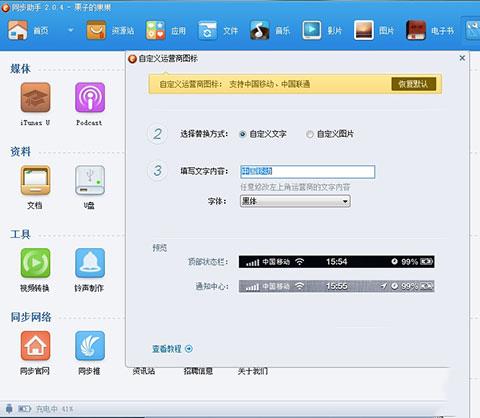Viewport: 480px width, 418px height.
Task: Open the 同步推 icon
Action: (90, 346)
